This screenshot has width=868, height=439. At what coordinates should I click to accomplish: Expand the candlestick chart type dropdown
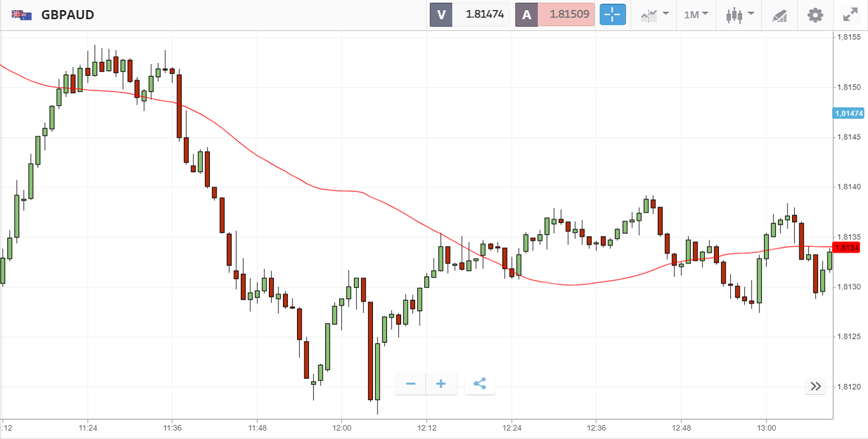(739, 15)
